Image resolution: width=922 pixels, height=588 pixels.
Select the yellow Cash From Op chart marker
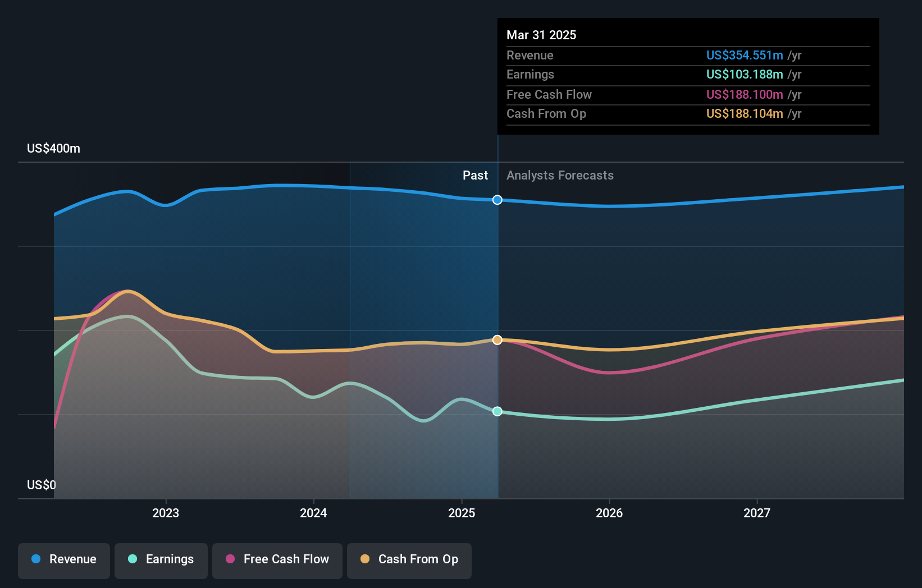click(x=497, y=339)
